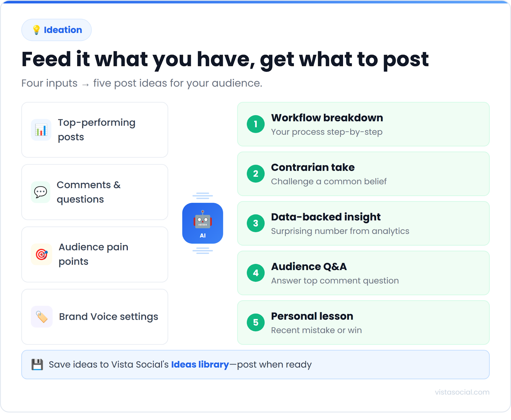Open the Ideas library link
This screenshot has height=420, width=511.
click(x=200, y=364)
